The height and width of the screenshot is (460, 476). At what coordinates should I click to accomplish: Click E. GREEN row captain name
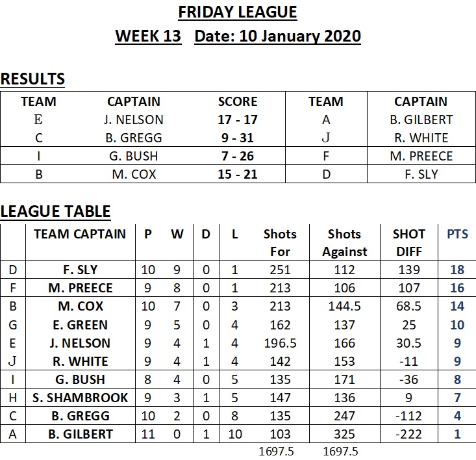click(x=80, y=325)
